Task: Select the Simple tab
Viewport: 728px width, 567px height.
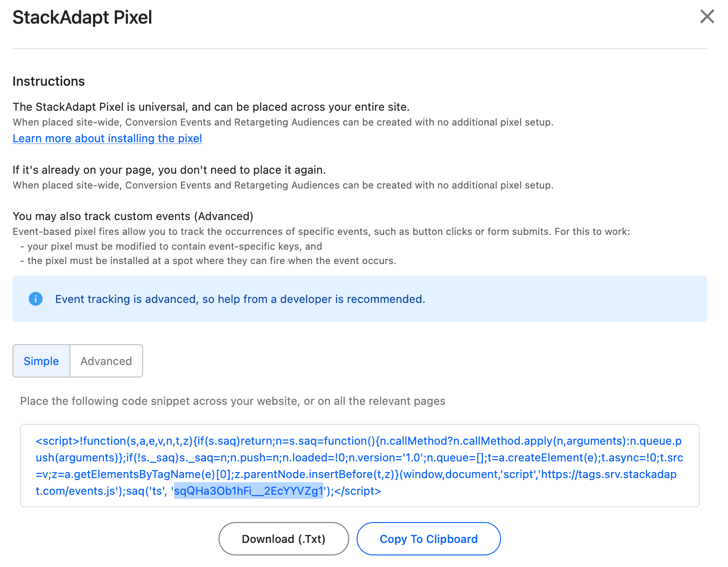Action: pos(41,361)
